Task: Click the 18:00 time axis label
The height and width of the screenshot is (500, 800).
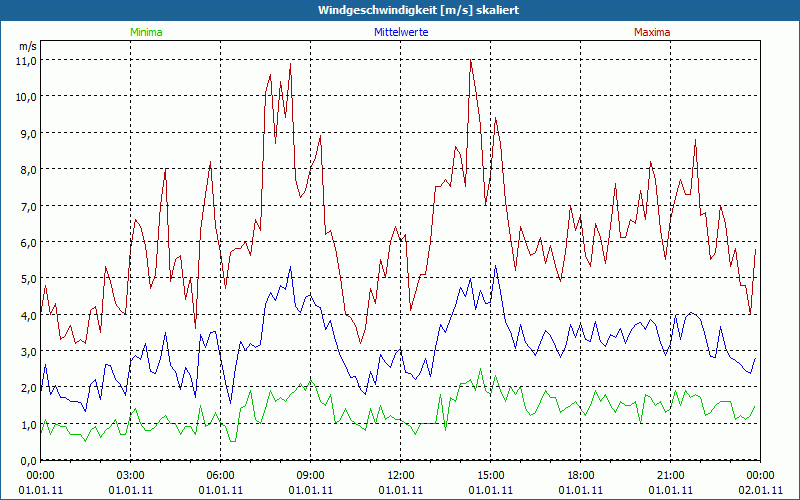Action: [581, 476]
